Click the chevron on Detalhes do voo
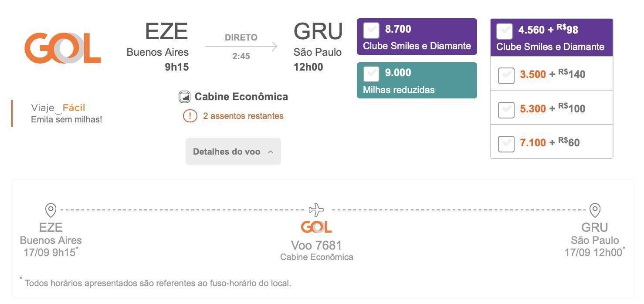644x304 pixels. pyautogui.click(x=271, y=152)
